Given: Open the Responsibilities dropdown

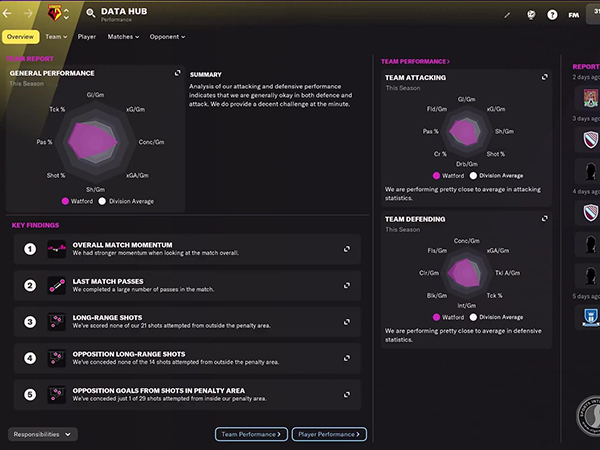Looking at the screenshot, I should (42, 434).
